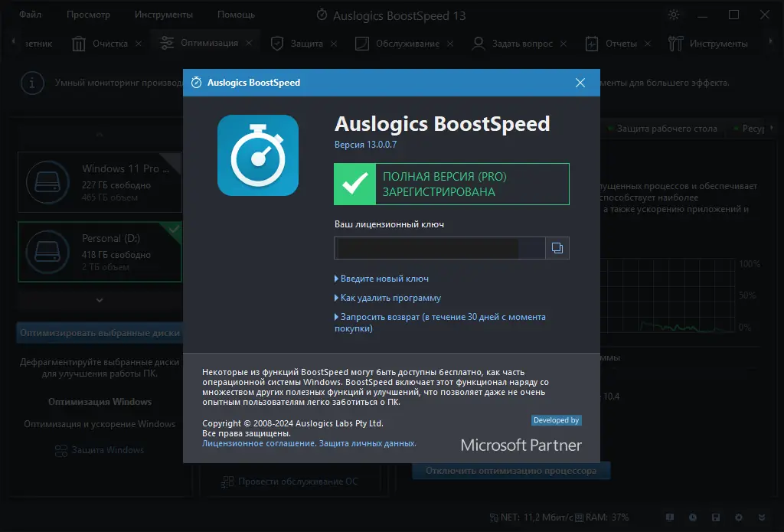784x532 pixels.
Task: Open settings gear icon in status bar
Action: coord(739,517)
